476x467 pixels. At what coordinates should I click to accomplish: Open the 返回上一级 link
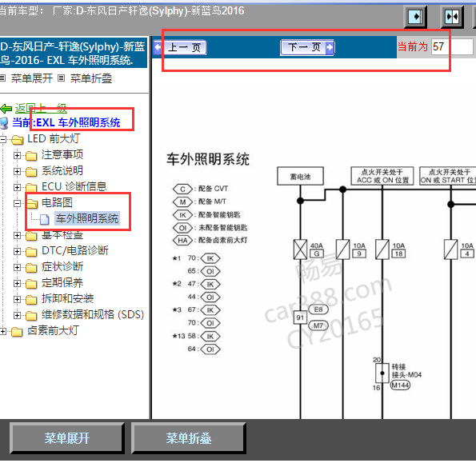coord(41,108)
